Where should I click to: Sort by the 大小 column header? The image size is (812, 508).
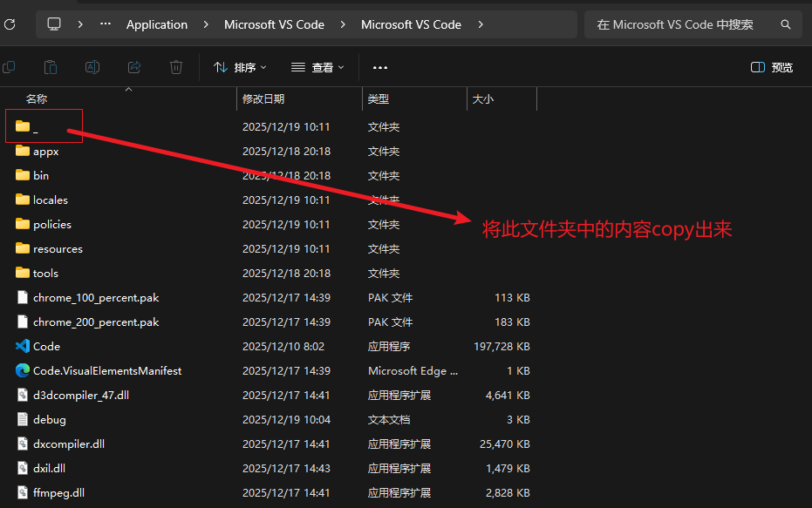482,98
